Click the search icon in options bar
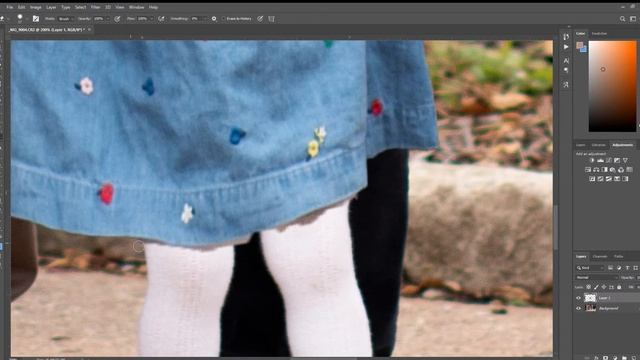 [622, 19]
